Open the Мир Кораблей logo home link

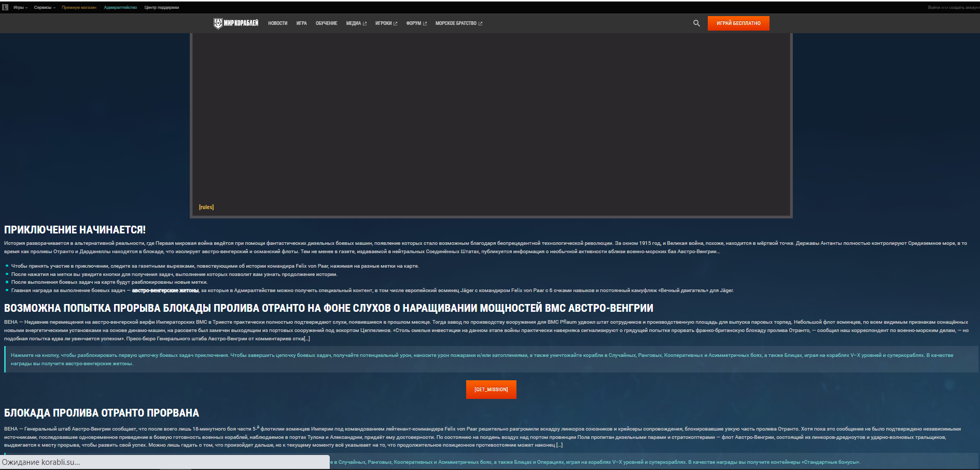click(236, 23)
